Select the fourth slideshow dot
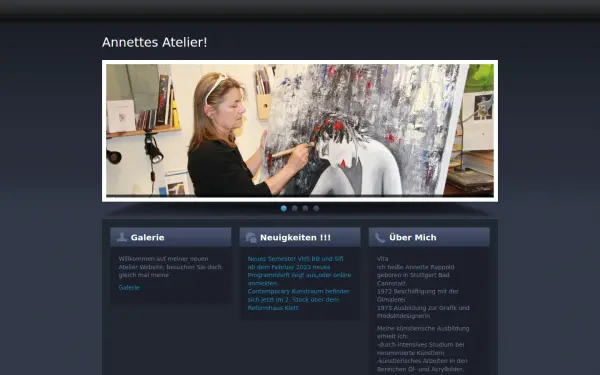This screenshot has width=600, height=375. click(316, 208)
